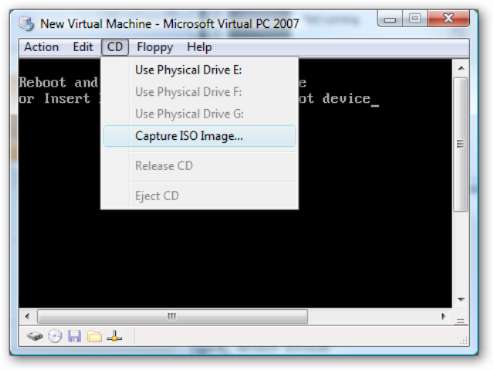Select Release CD menu entry
The width and height of the screenshot is (493, 370).
[x=199, y=166]
